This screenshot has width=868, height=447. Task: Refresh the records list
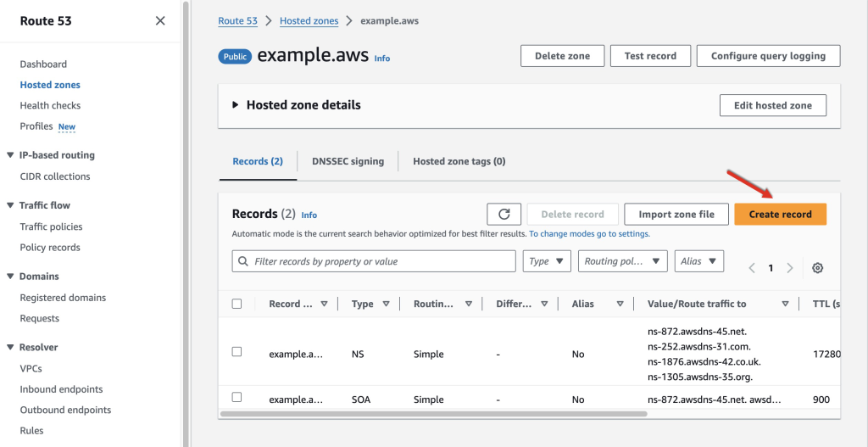point(504,215)
